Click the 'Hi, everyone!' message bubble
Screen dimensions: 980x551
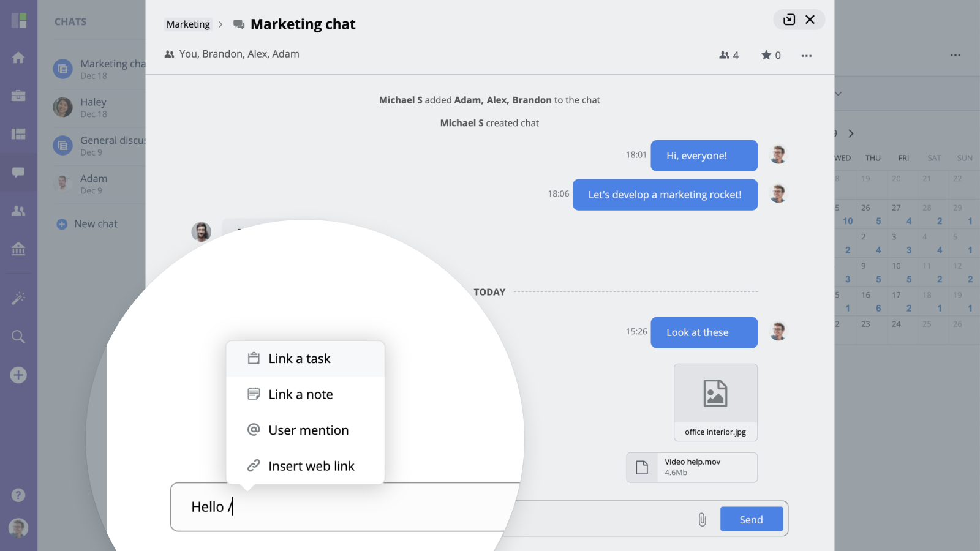pyautogui.click(x=704, y=156)
